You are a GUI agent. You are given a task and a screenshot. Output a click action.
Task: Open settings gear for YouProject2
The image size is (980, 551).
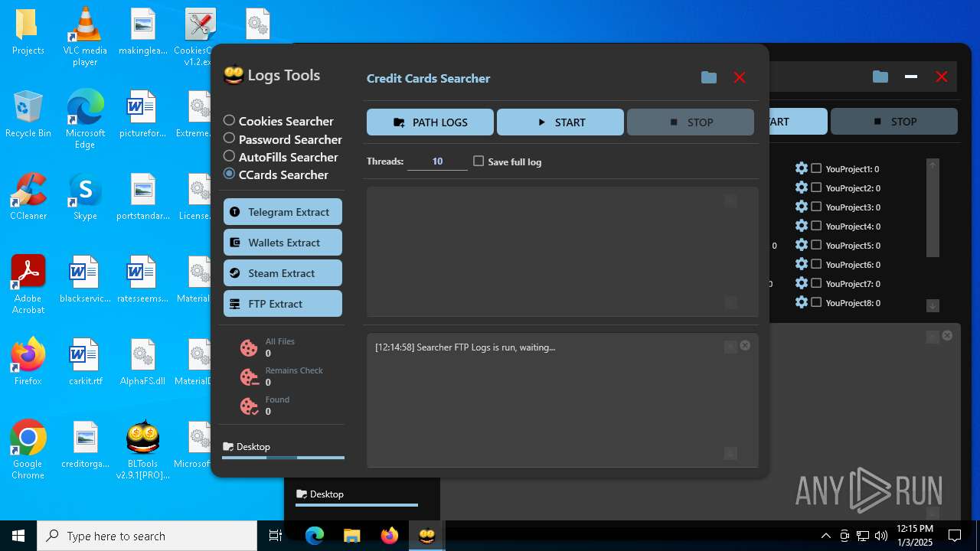click(802, 187)
